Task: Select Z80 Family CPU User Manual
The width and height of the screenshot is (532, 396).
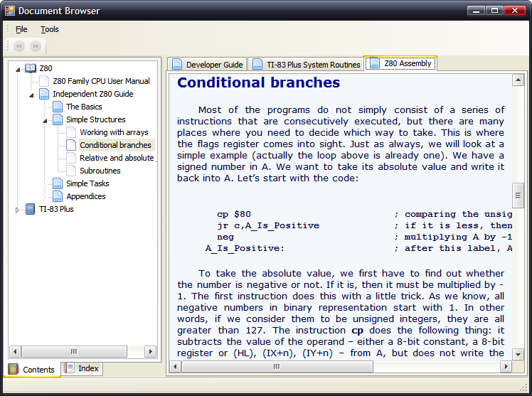Action: 101,81
